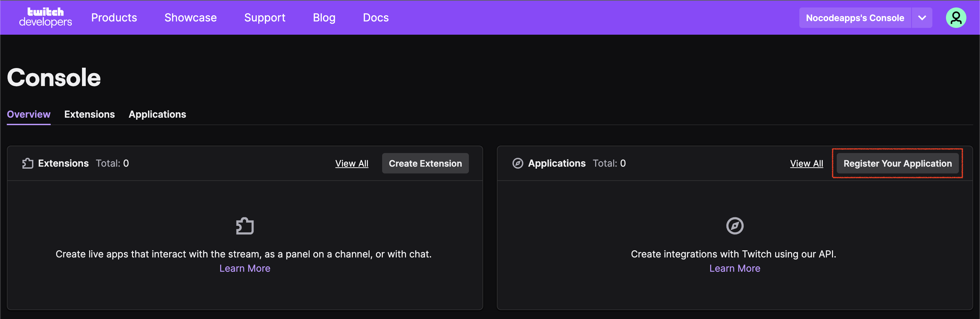Open the Support menu item
The height and width of the screenshot is (319, 980).
(x=264, y=17)
